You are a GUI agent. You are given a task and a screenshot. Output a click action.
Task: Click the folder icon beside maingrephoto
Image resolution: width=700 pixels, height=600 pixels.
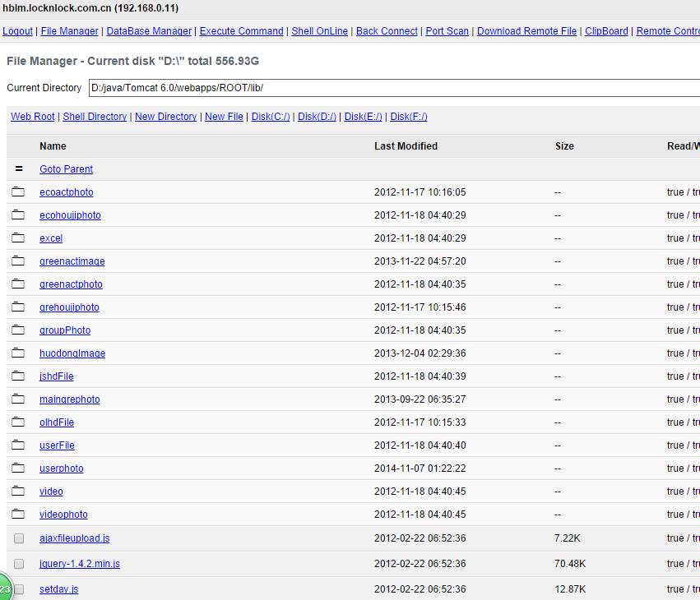[18, 399]
